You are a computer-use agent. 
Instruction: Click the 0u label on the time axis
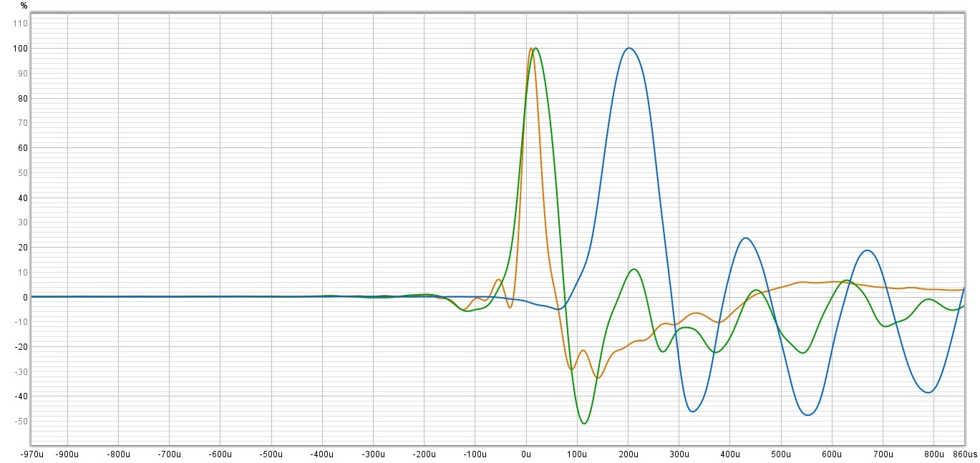click(x=526, y=454)
